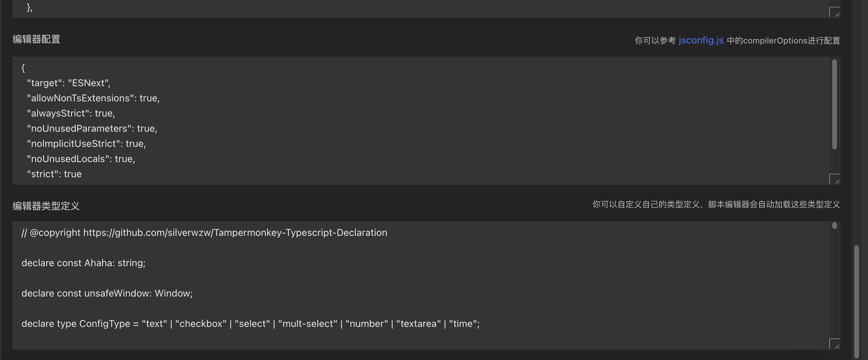Click the @copyright comment line
Screen dimensions: 868x360
click(x=204, y=233)
